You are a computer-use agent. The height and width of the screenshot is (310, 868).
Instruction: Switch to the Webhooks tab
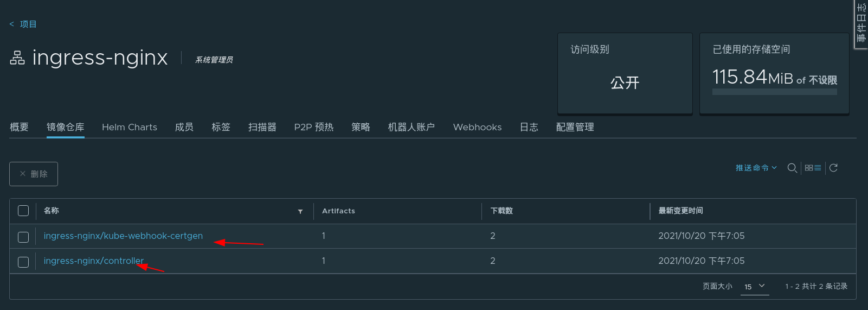coord(477,127)
